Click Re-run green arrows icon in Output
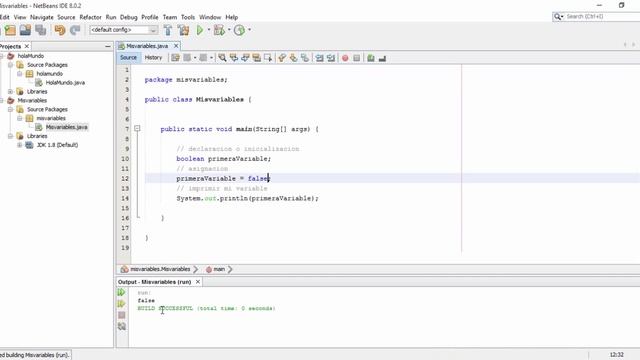Image resolution: width=640 pixels, height=360 pixels. 122,292
